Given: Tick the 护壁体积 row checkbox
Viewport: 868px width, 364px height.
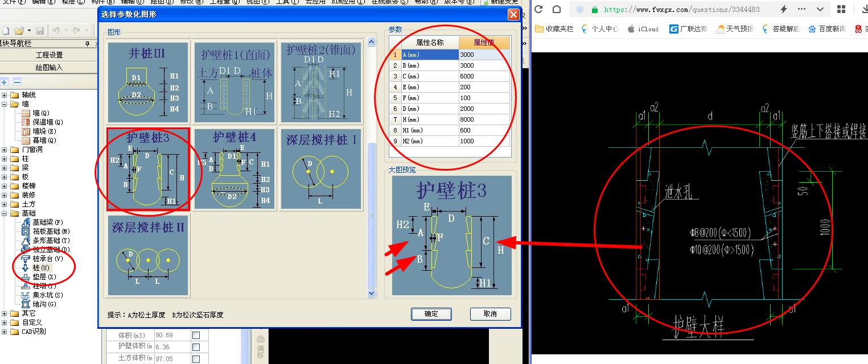Looking at the screenshot, I should coord(196,346).
